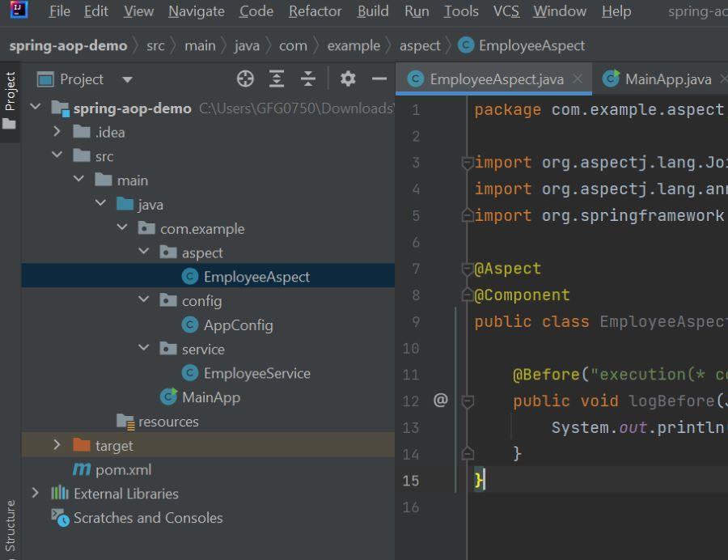The width and height of the screenshot is (728, 560).
Task: Click the IntelliJ IDEA logo icon
Action: (19, 10)
